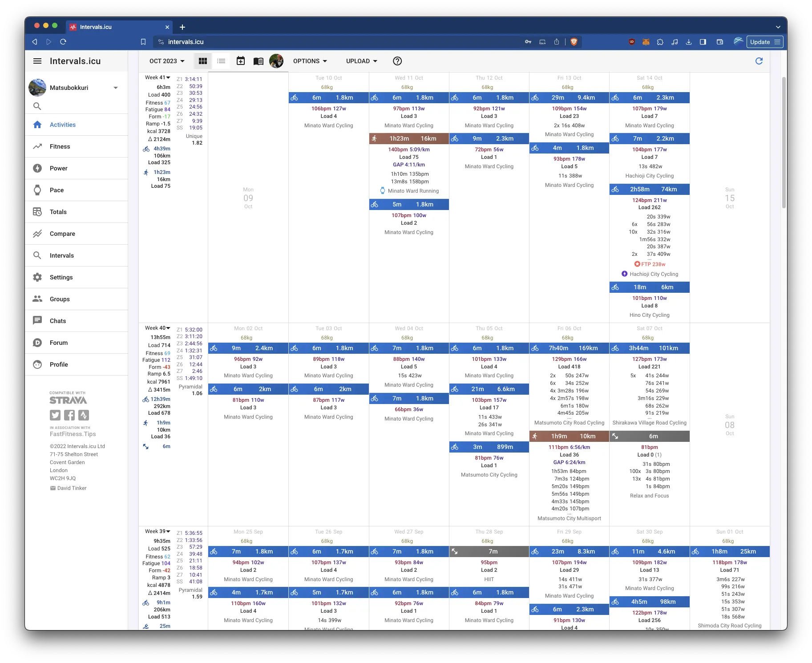Viewport: 812px width, 663px height.
Task: Go to the Fitness page
Action: point(60,146)
